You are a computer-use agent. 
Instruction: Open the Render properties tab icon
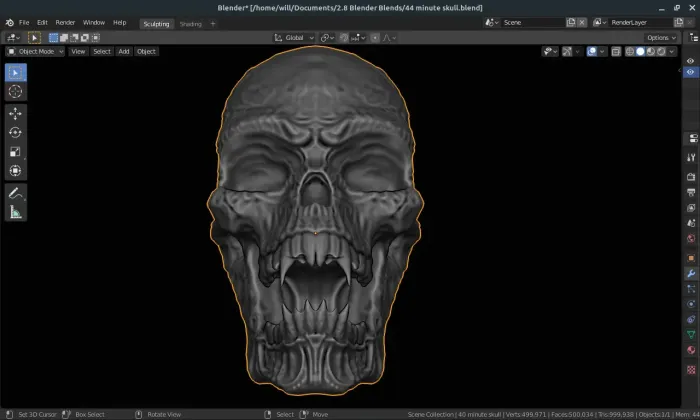point(690,176)
